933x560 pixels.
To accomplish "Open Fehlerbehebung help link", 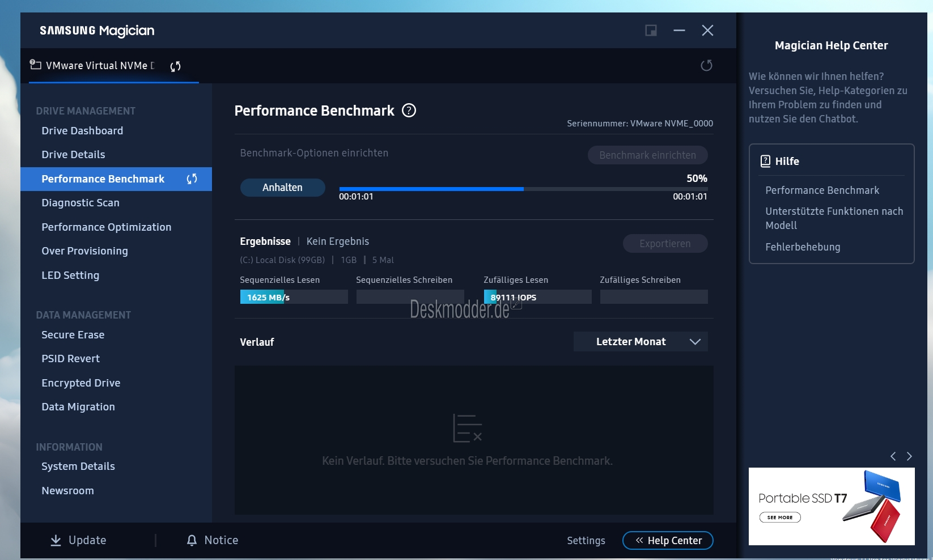I will (803, 247).
